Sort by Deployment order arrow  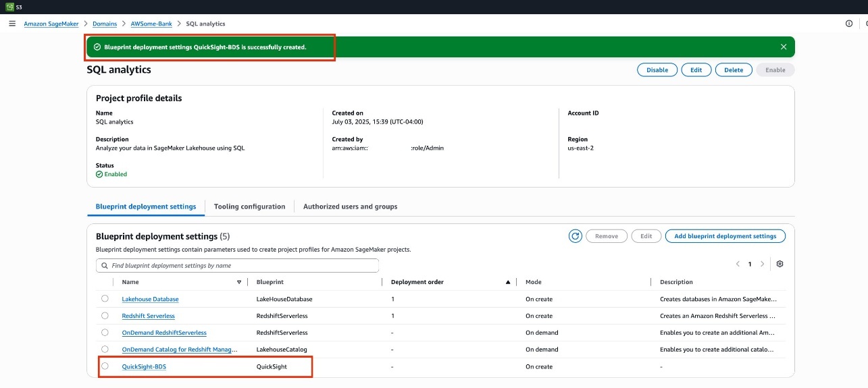(x=508, y=282)
